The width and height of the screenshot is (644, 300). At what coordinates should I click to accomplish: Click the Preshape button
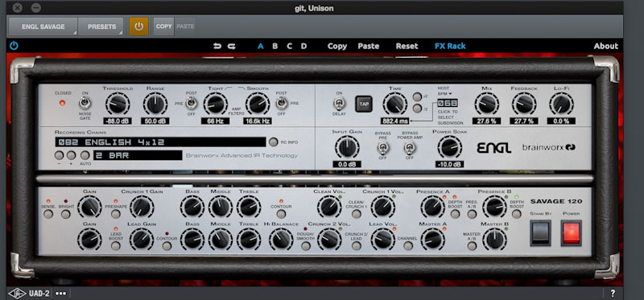[x=116, y=214]
